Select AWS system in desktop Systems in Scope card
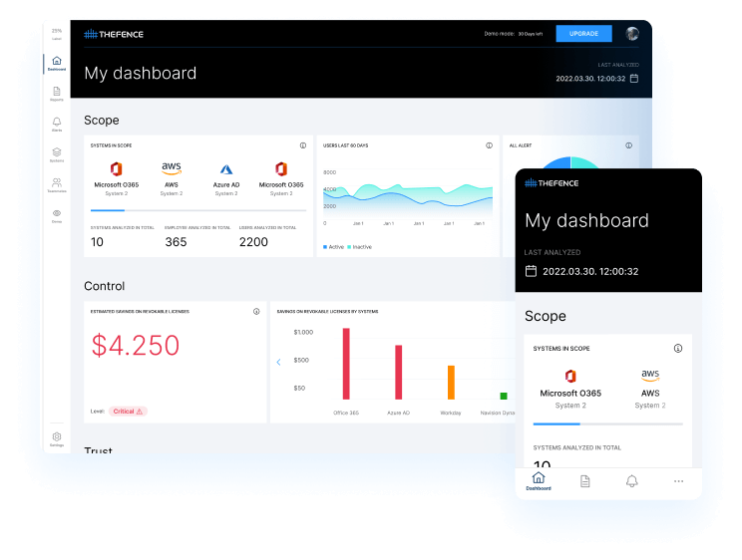742x560 pixels. click(x=172, y=178)
